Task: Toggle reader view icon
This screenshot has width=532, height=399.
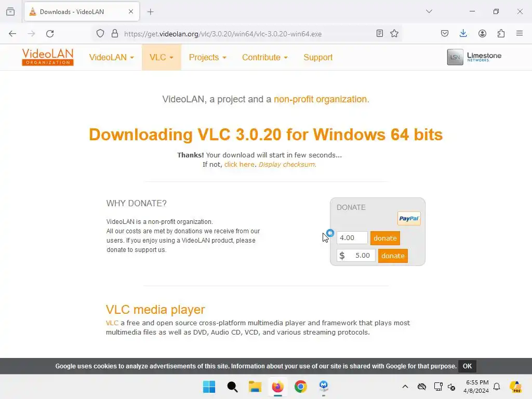Action: click(x=380, y=34)
